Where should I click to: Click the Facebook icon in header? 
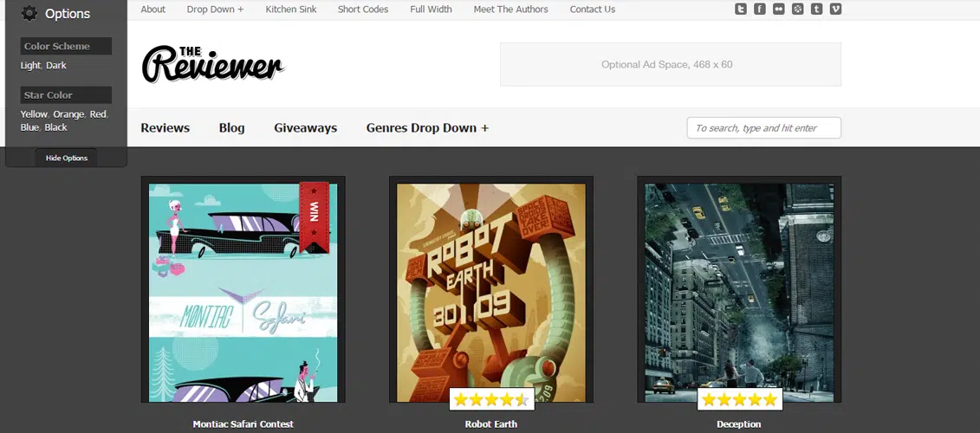click(760, 10)
